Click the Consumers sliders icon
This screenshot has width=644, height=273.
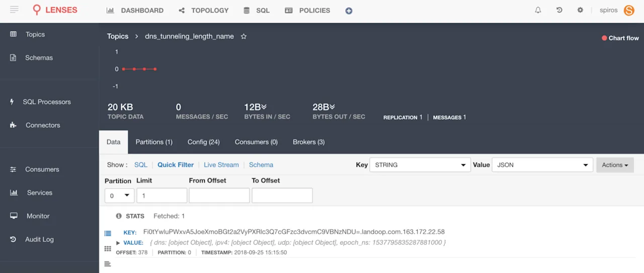point(13,169)
